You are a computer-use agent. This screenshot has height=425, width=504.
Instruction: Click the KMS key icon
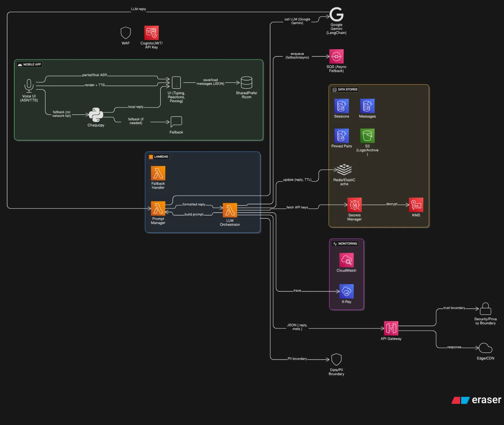[416, 205]
